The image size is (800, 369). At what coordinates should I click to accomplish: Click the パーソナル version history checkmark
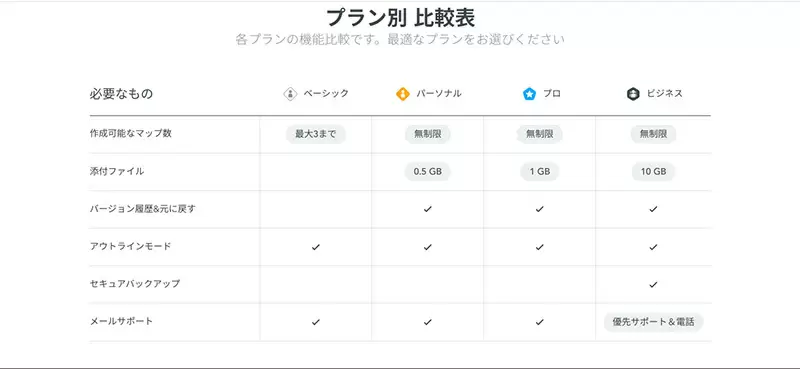[428, 209]
